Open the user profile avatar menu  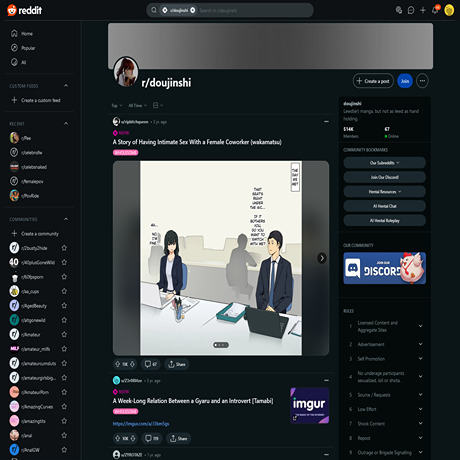tap(449, 10)
